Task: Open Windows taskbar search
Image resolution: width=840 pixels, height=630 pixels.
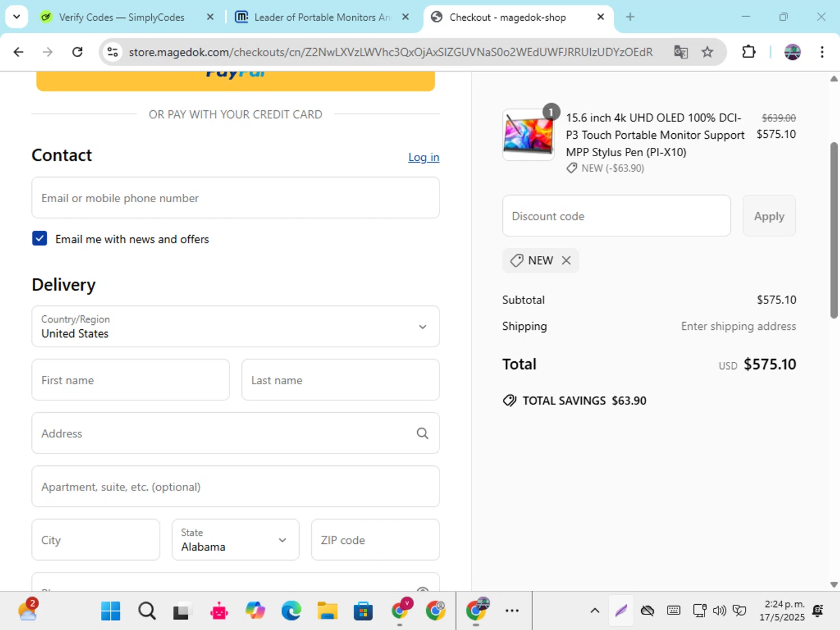Action: pyautogui.click(x=147, y=611)
